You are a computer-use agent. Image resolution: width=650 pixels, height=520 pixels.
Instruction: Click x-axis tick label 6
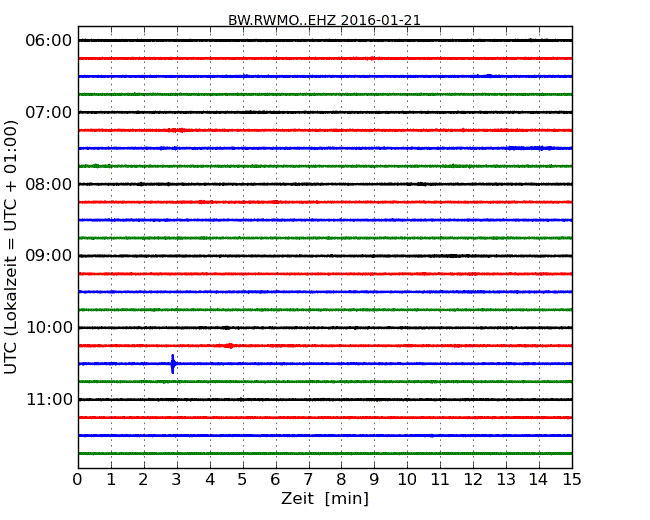[x=275, y=479]
